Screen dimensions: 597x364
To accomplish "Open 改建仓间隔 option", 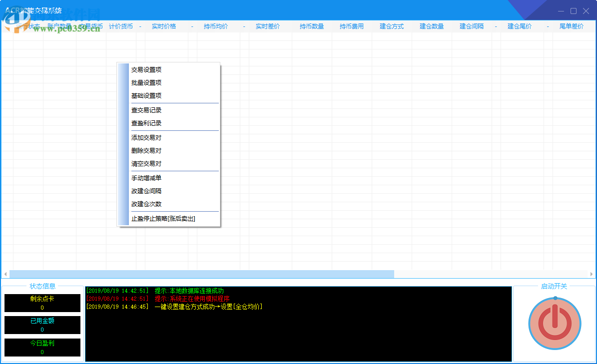I will tap(146, 190).
